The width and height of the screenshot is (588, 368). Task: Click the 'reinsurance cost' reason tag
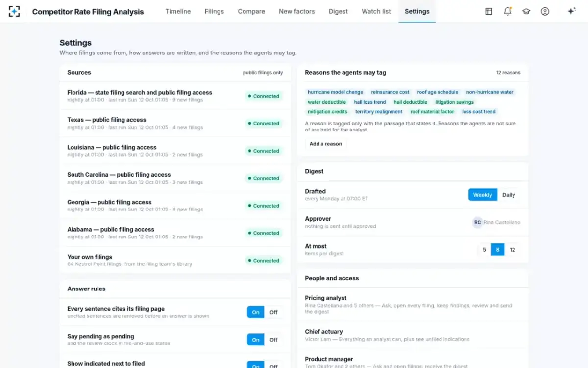(x=390, y=92)
